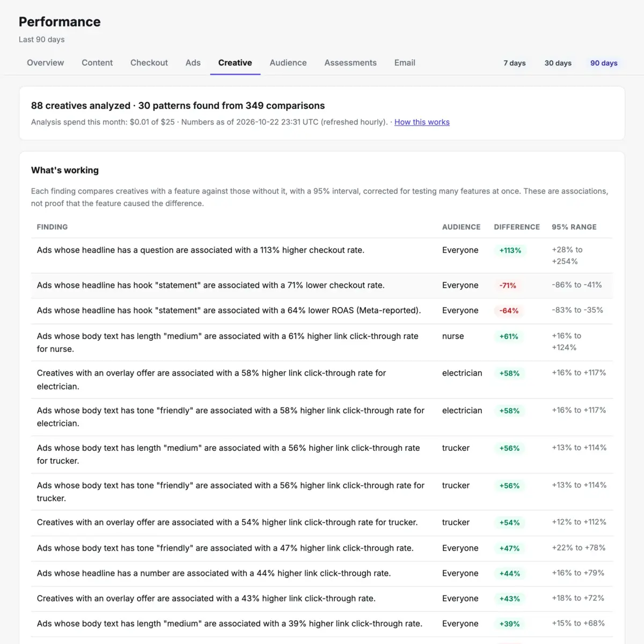Screen dimensions: 644x644
Task: Click the Last 90 days subtitle
Action: point(41,40)
